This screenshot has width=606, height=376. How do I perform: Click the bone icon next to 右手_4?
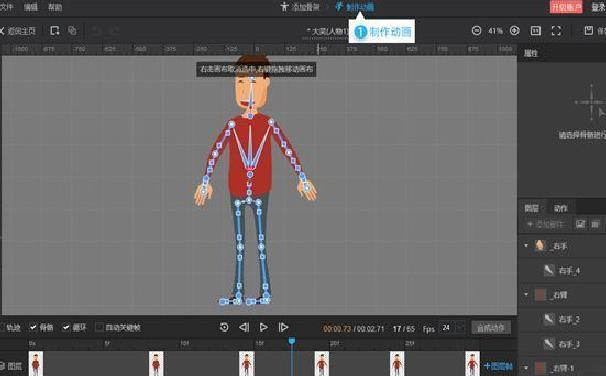549,270
